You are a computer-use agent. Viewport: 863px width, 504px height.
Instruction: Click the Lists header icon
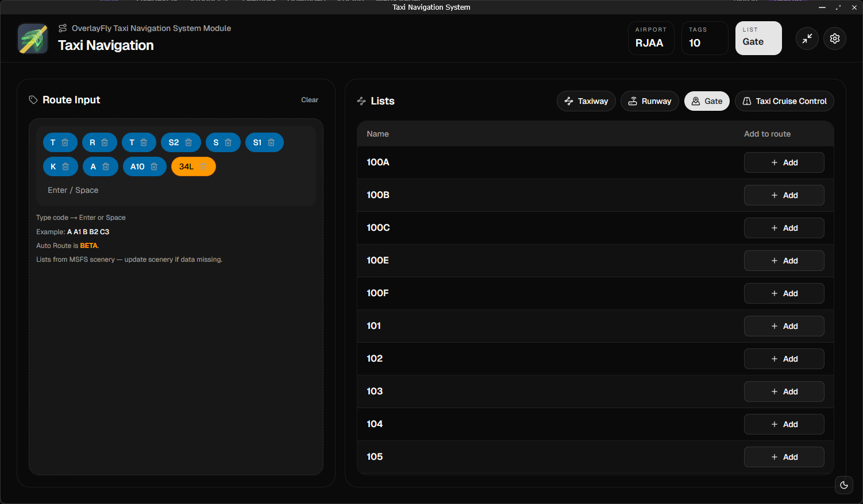pyautogui.click(x=361, y=101)
